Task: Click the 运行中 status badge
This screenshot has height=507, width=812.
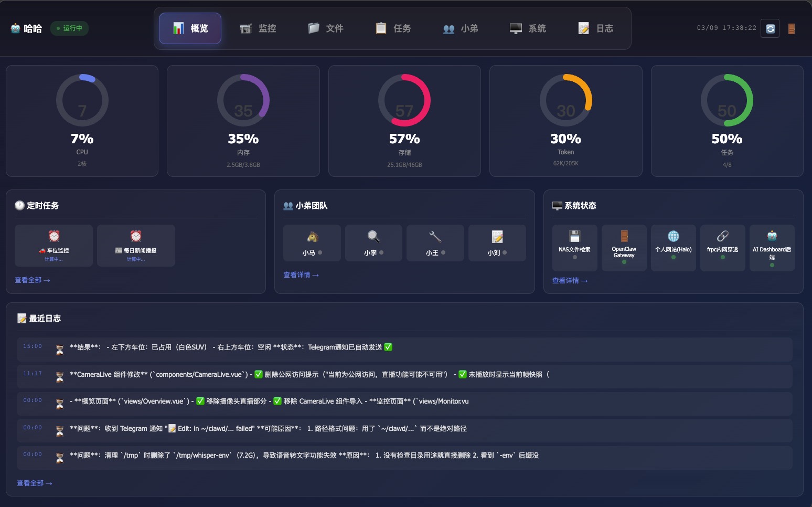Action: (x=69, y=28)
